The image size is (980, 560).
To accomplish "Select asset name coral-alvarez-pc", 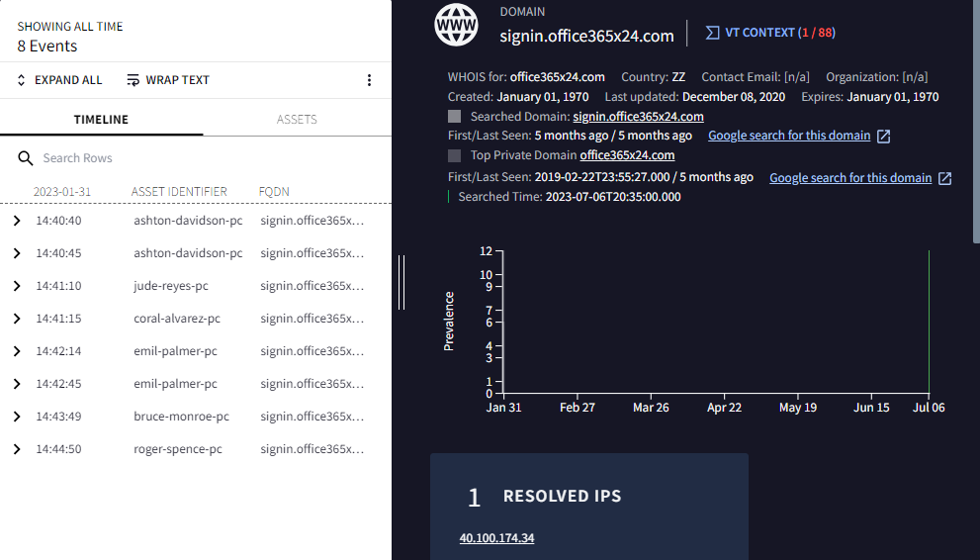I will tap(177, 319).
